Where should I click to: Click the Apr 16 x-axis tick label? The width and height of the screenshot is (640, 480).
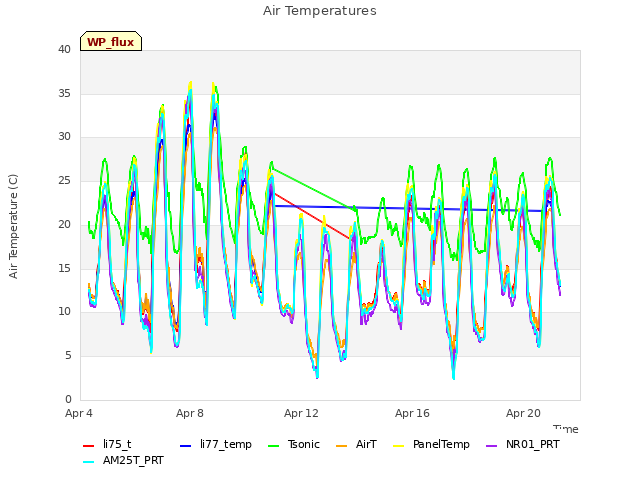(x=412, y=413)
